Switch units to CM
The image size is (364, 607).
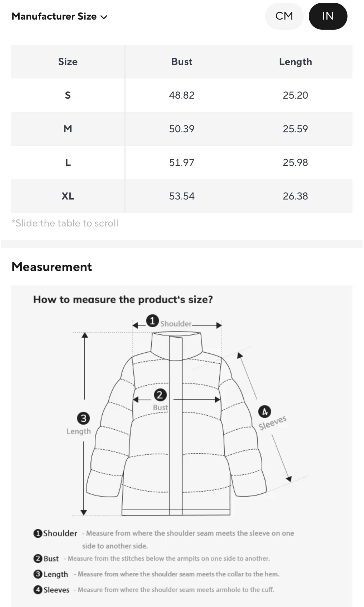[x=284, y=16]
